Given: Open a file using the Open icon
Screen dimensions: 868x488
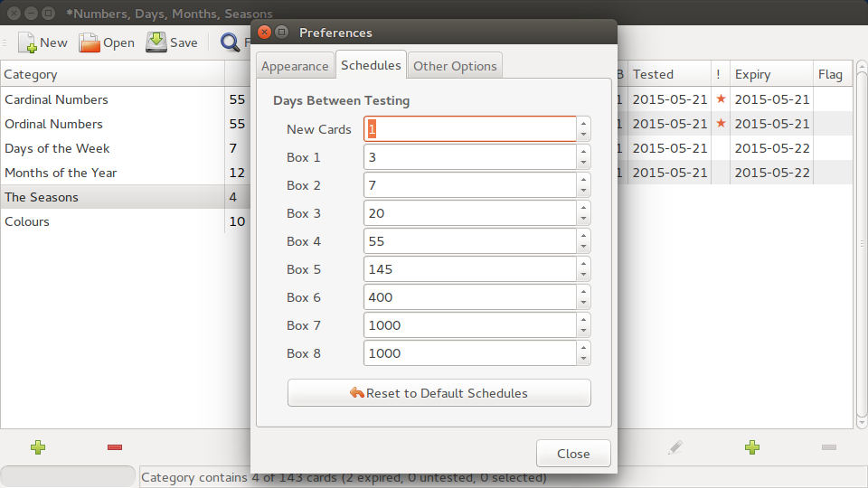Looking at the screenshot, I should click(x=90, y=42).
